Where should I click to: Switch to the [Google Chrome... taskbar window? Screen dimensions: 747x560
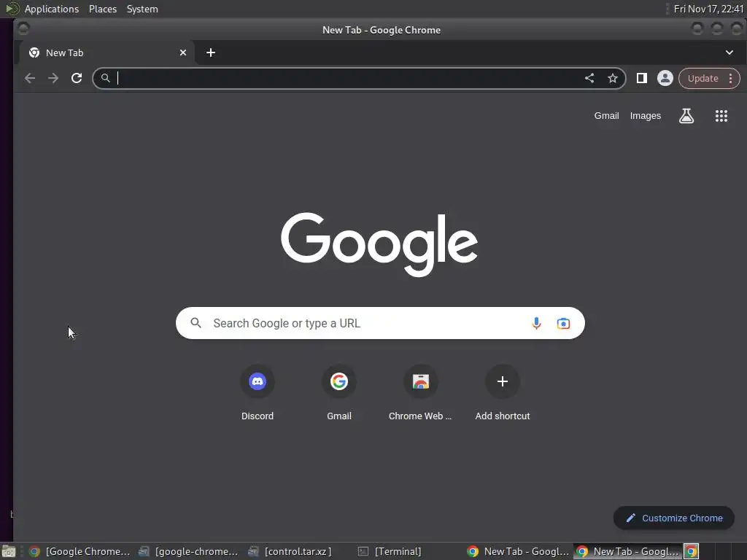coord(79,551)
